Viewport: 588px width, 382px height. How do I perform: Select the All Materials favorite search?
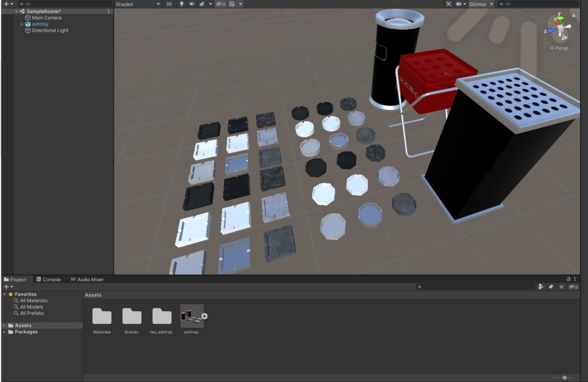(x=32, y=300)
